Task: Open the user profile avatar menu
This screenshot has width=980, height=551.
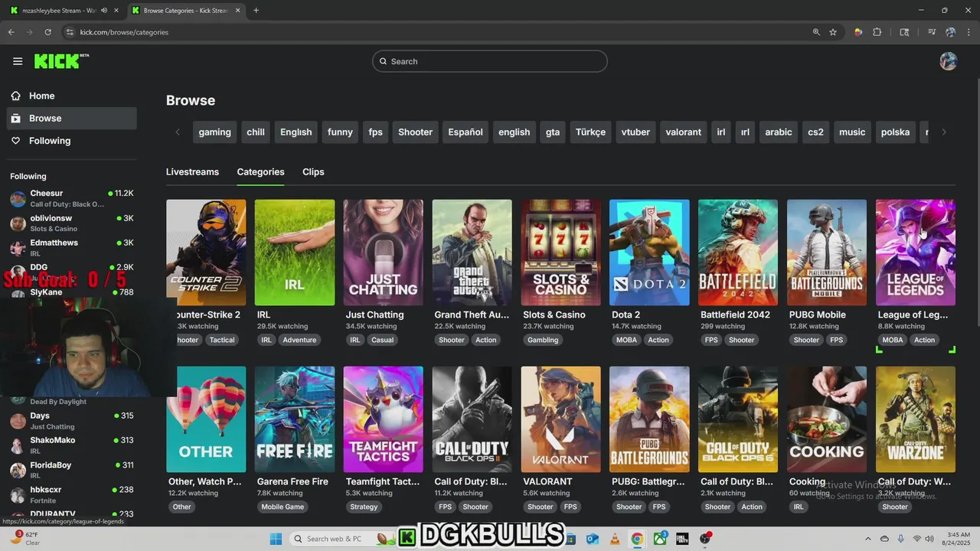Action: click(x=948, y=61)
